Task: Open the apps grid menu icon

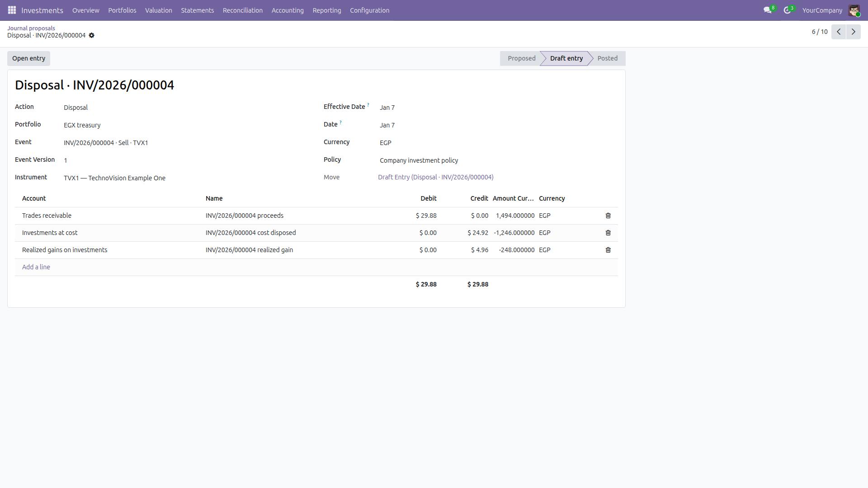Action: point(12,10)
